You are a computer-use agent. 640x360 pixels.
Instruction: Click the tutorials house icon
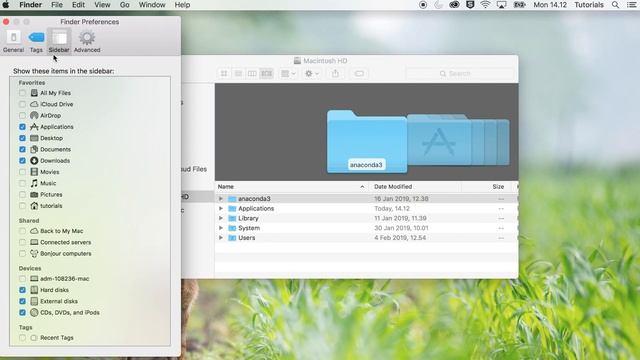(34, 206)
